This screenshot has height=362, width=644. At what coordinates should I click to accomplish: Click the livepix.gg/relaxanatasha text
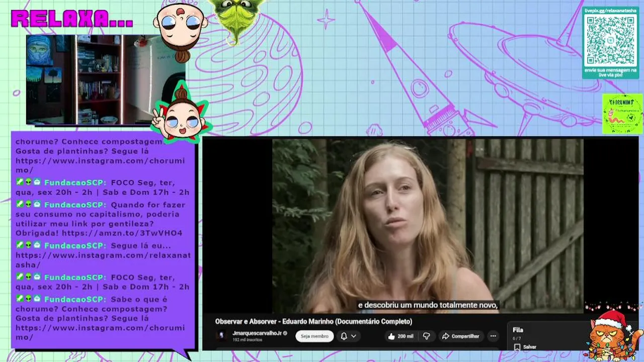pos(611,10)
